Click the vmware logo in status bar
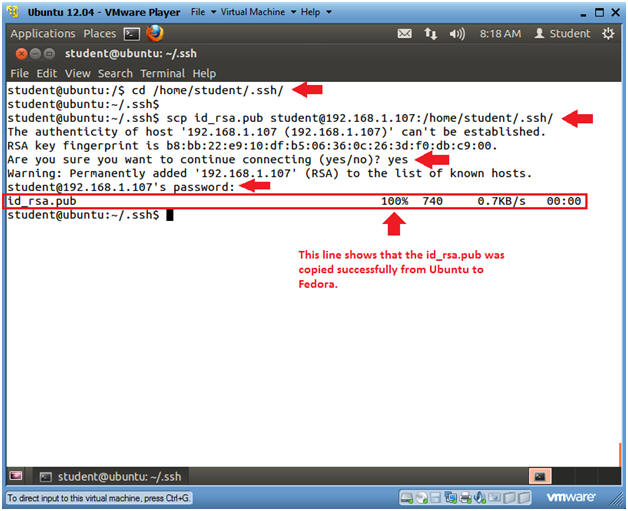628x511 pixels. pyautogui.click(x=570, y=497)
